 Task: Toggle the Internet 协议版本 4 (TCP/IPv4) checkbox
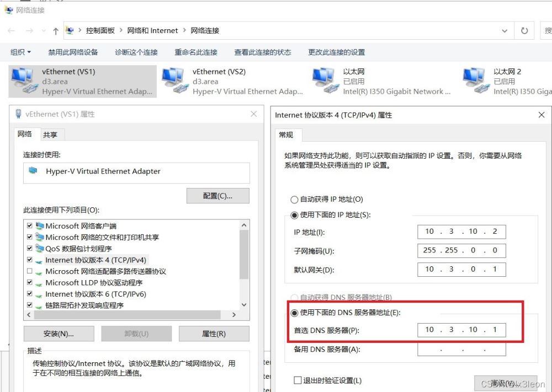pyautogui.click(x=30, y=260)
